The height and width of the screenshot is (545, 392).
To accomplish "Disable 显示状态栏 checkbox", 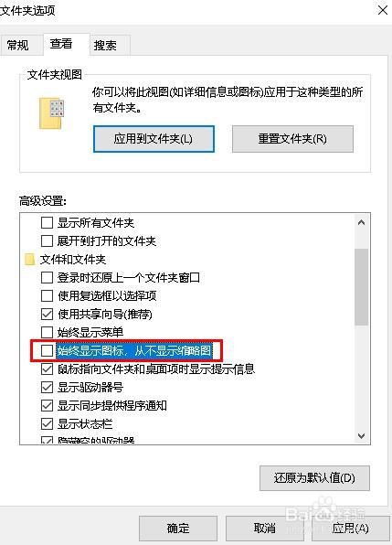I will [x=47, y=423].
